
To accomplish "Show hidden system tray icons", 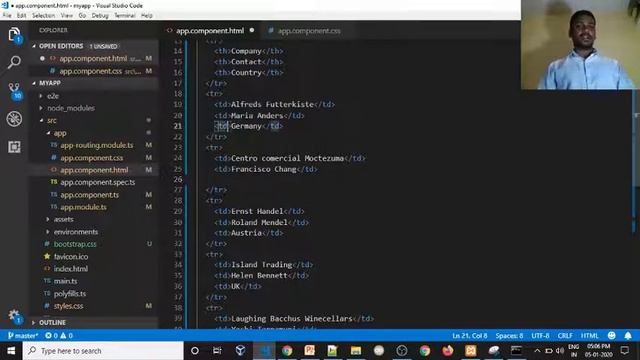I will coord(537,351).
